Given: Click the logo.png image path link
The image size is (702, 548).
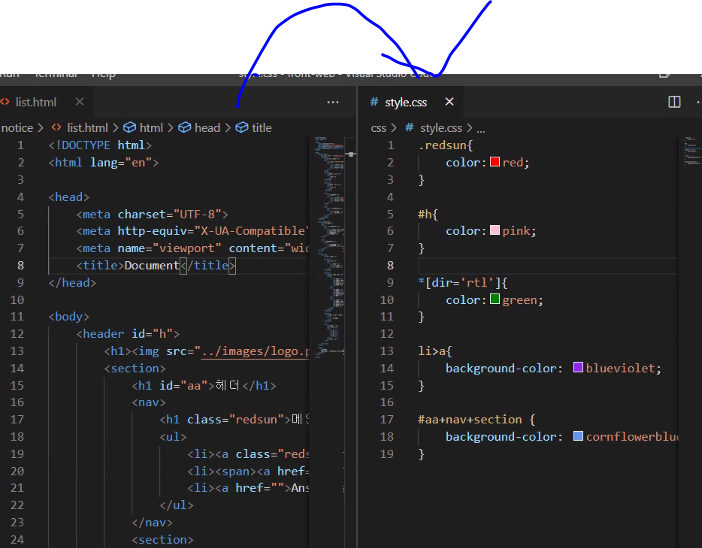Looking at the screenshot, I should click(x=255, y=351).
